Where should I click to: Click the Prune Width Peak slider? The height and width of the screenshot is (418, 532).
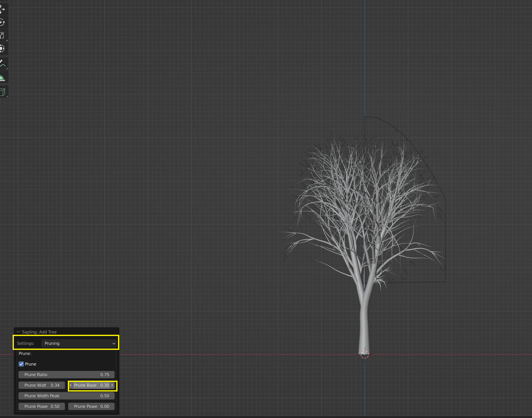point(66,396)
